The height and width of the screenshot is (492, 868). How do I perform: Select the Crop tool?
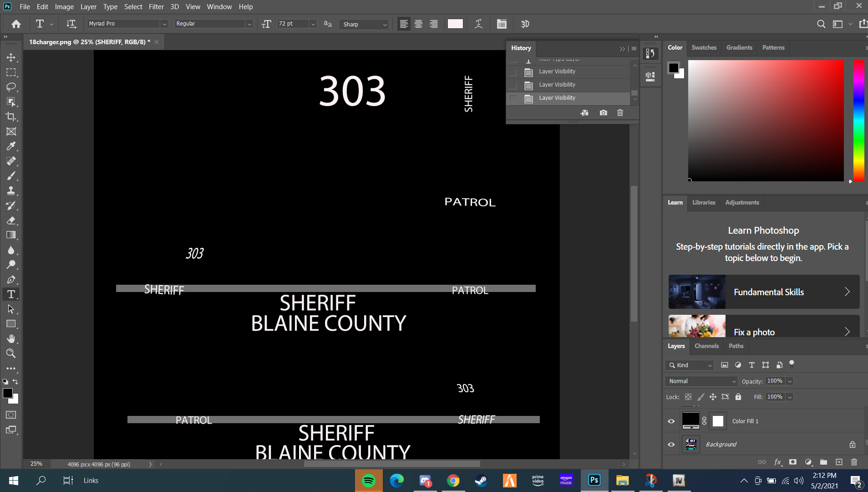coord(11,117)
